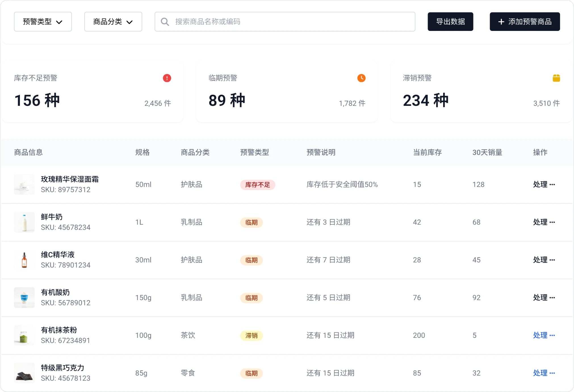Viewport: 574px width, 392px height.
Task: Click the gift icon on 滞销预警 card
Action: (557, 78)
